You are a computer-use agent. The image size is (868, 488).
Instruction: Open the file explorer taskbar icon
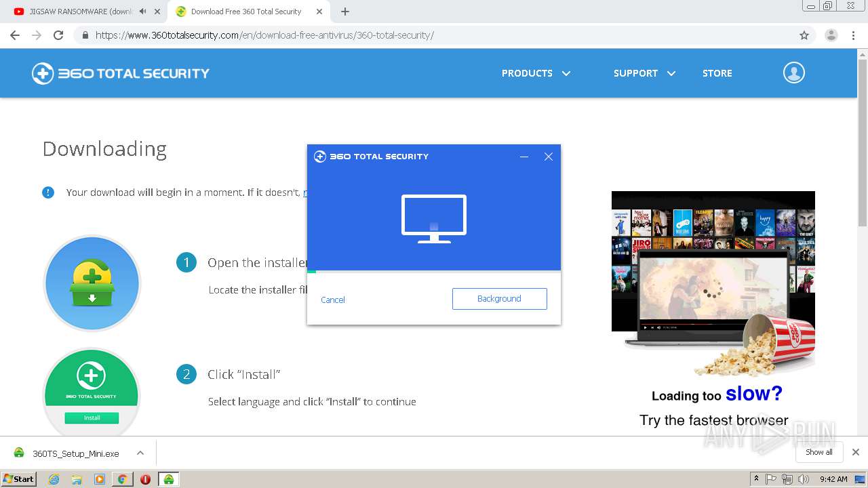coord(77,479)
